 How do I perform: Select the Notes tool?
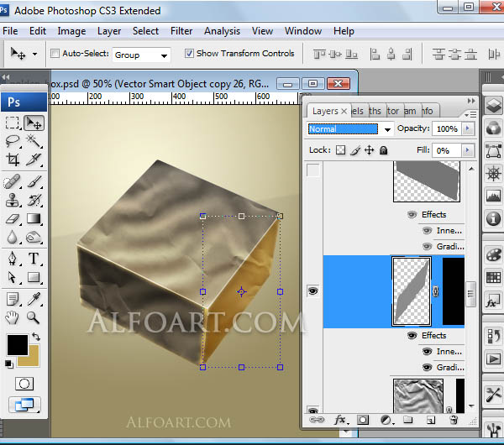(x=13, y=299)
